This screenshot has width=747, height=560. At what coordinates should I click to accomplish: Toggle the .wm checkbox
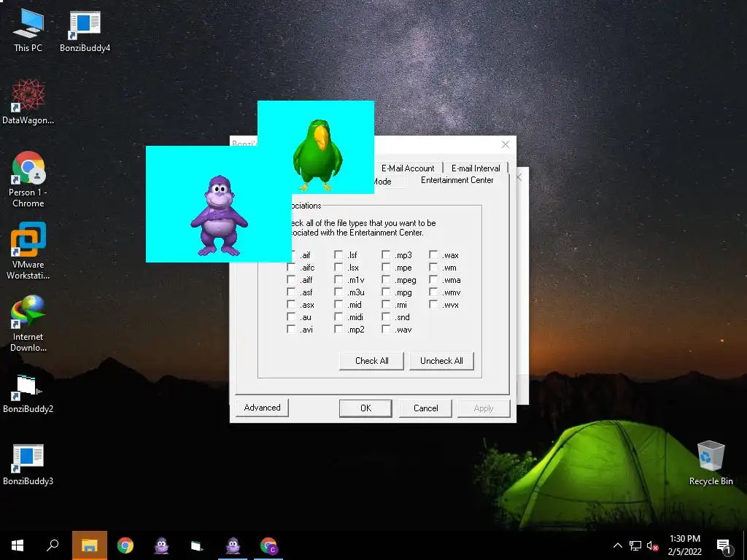(433, 267)
